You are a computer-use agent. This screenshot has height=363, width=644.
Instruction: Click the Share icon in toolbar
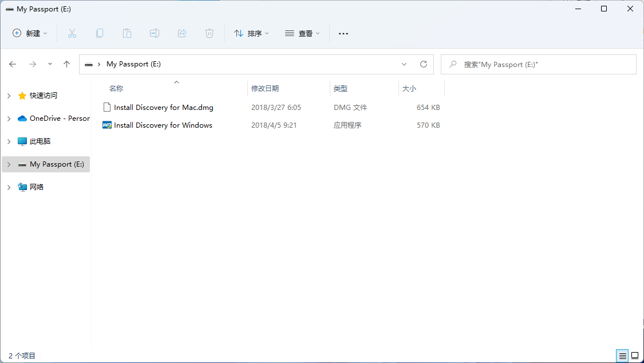[182, 33]
